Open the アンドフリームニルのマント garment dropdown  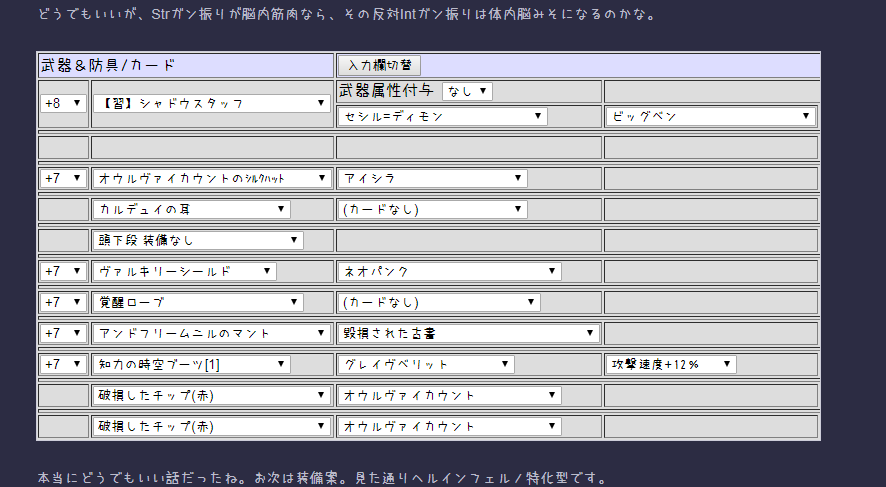tap(211, 333)
